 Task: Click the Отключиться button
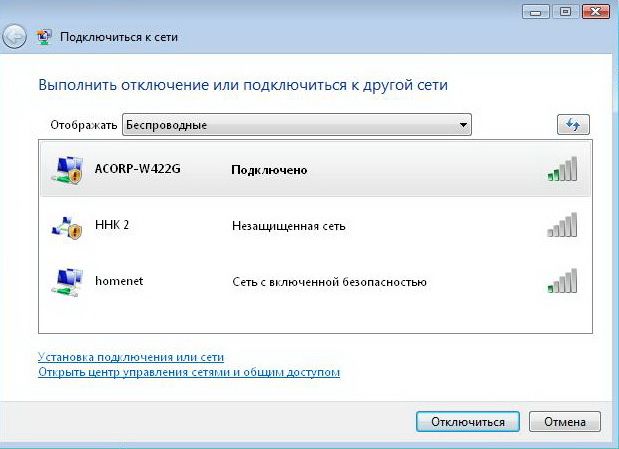point(468,422)
